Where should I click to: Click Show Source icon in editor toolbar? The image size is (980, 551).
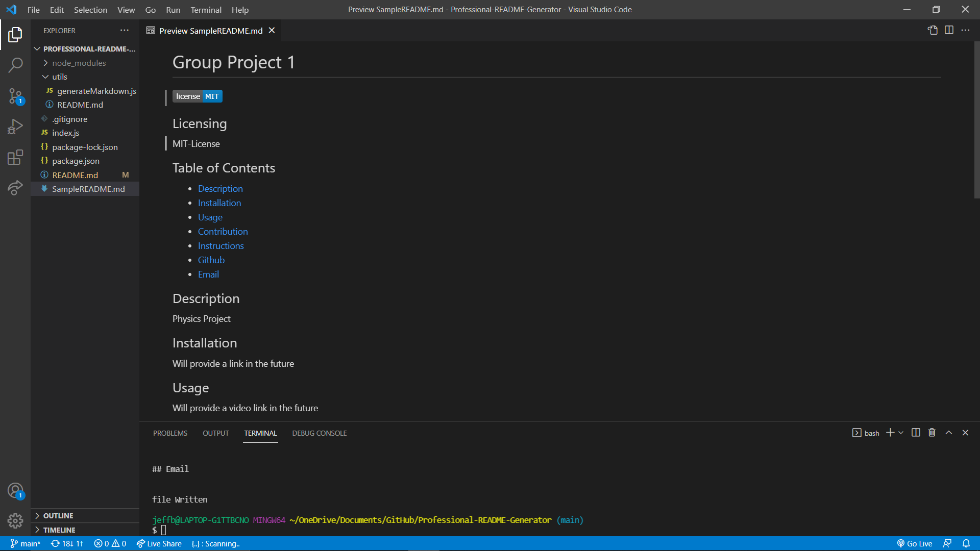pos(933,30)
